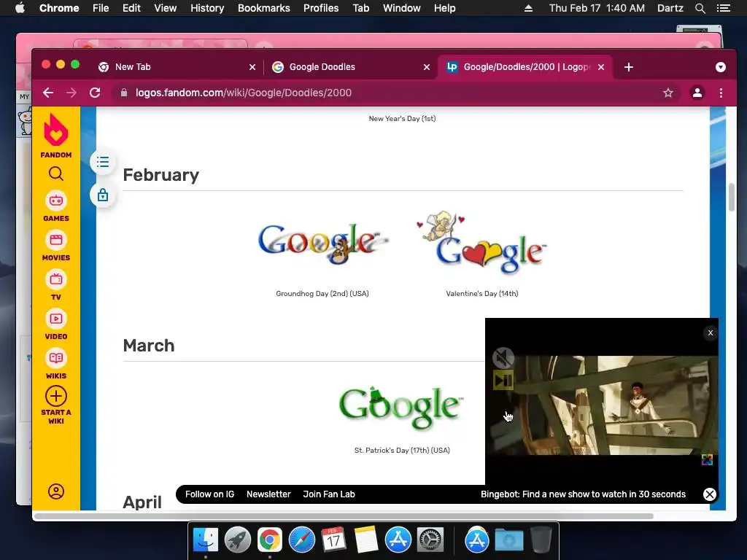This screenshot has height=560, width=747.
Task: Toggle play/pause on the floating video
Action: pos(503,380)
